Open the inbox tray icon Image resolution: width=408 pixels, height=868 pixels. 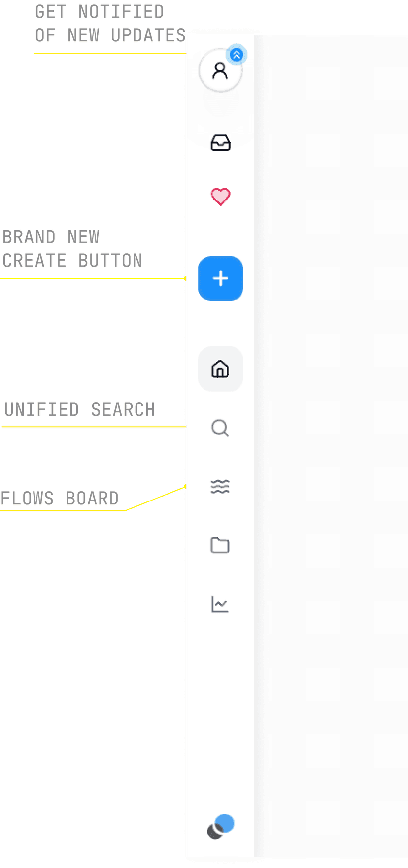(220, 143)
